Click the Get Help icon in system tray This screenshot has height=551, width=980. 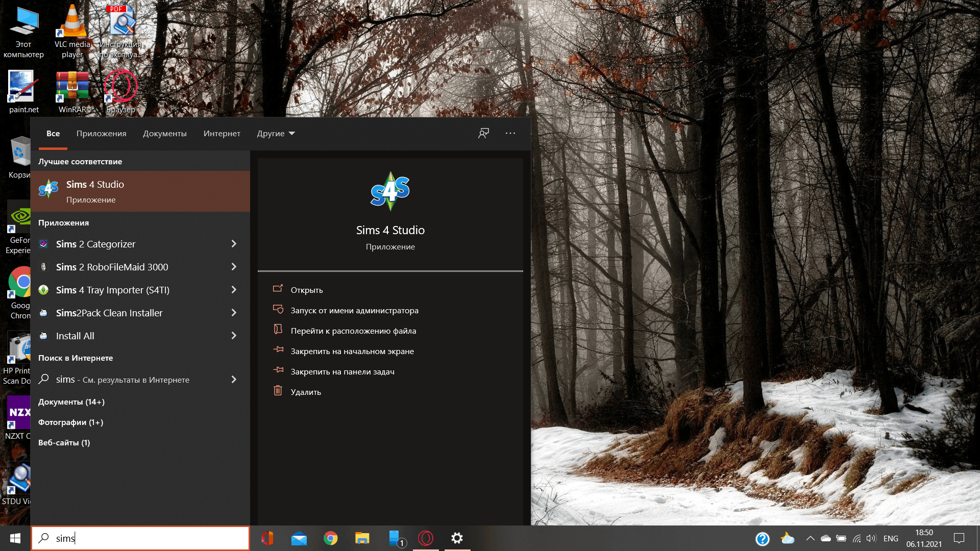(763, 539)
